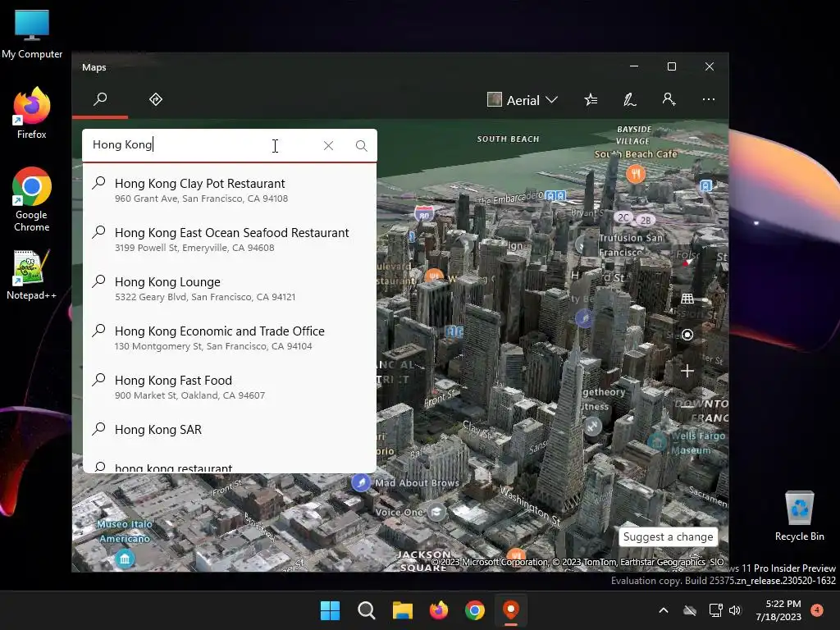Click the Suggest a change button

click(668, 536)
